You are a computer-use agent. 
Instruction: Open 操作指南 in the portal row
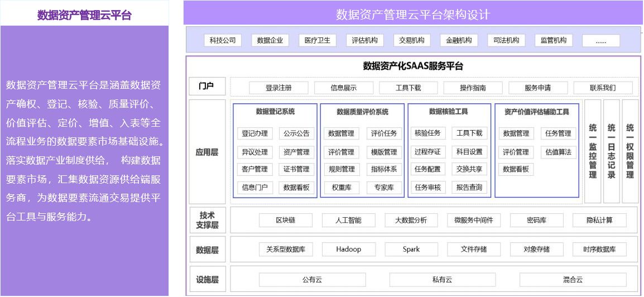click(473, 88)
